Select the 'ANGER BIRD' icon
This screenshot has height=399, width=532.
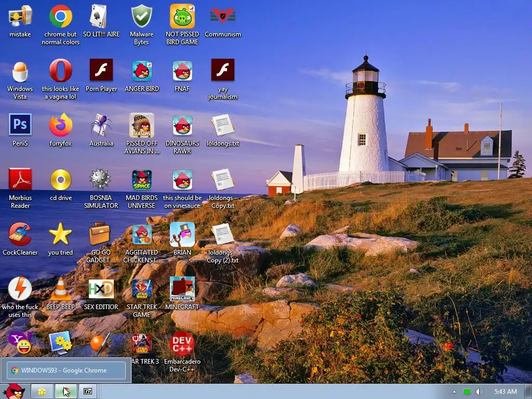click(141, 71)
